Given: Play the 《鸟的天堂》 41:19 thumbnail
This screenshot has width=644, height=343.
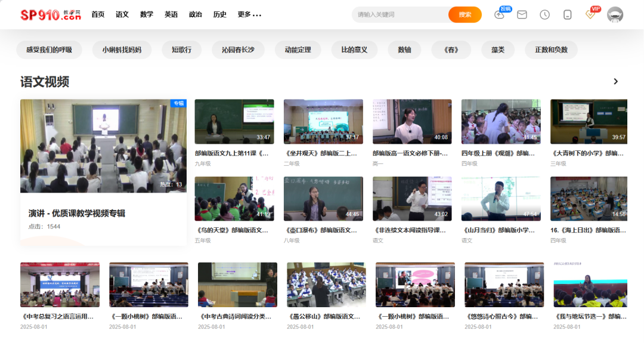Looking at the screenshot, I should [234, 199].
